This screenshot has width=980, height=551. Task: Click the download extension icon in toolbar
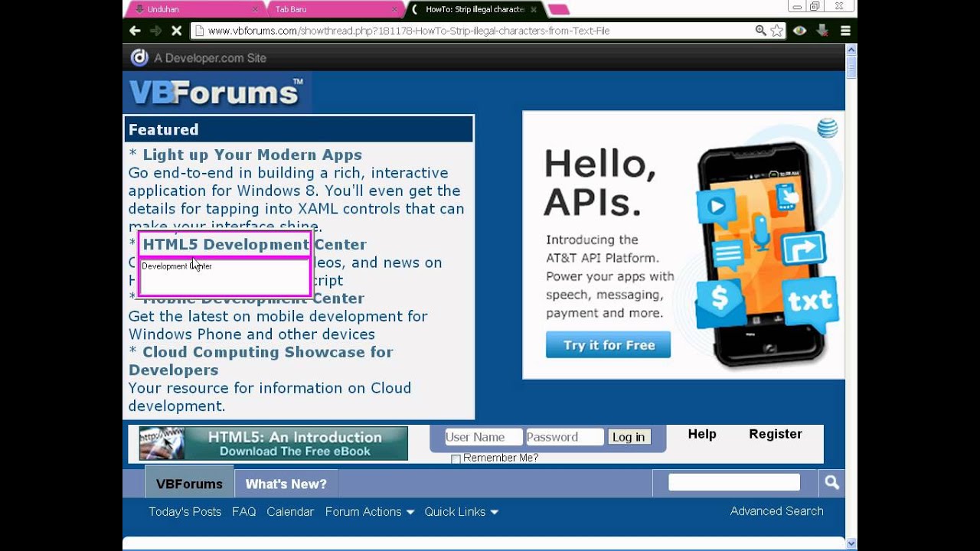(822, 31)
